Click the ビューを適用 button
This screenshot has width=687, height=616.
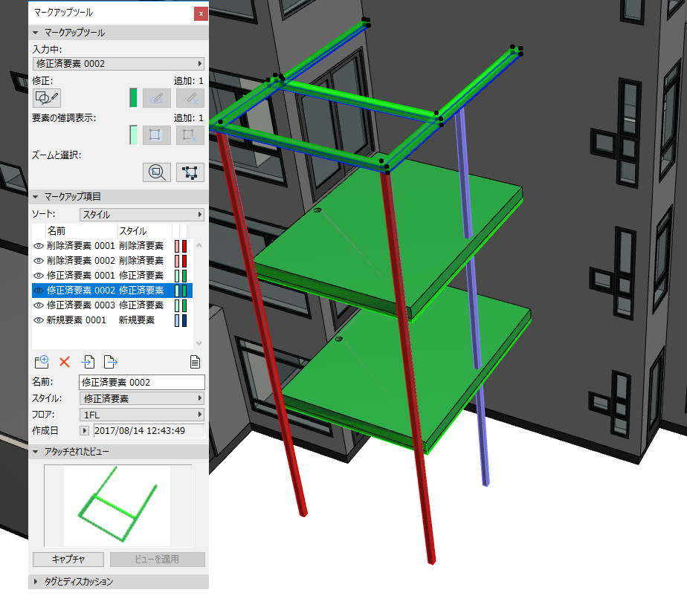point(158,559)
